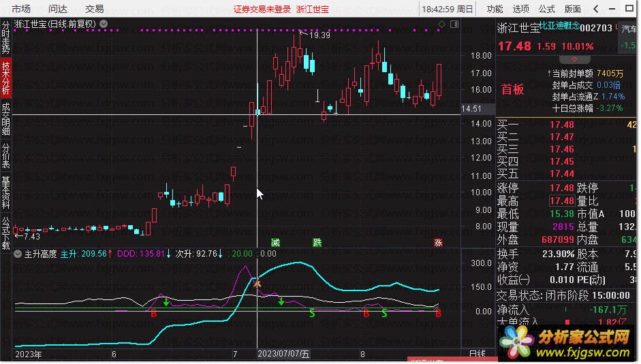This screenshot has height=364, width=641.
Task: Click the 比亚迪概念 concept link
Action: point(559,26)
